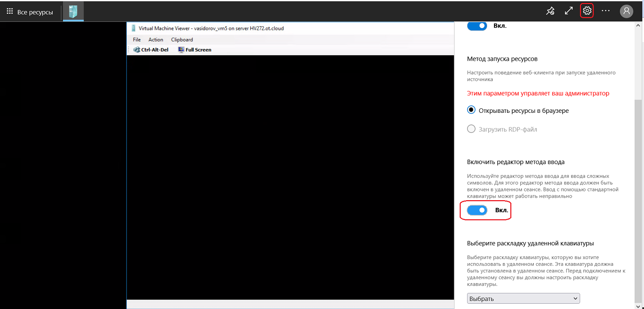644x309 pixels.
Task: Toggle the switch above Метод запуска ресурсов
Action: click(x=477, y=26)
